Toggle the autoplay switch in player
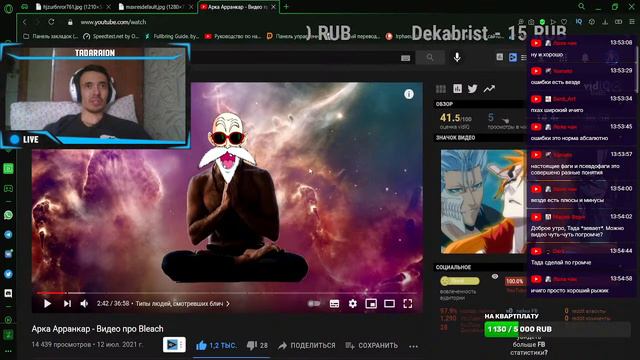Viewport: 640px width, 360px height. pyautogui.click(x=314, y=304)
